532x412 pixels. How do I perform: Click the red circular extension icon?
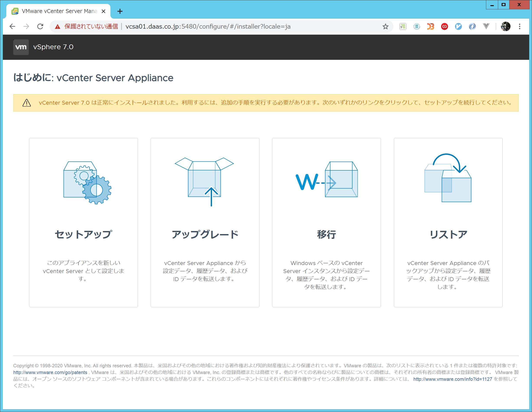pos(445,26)
